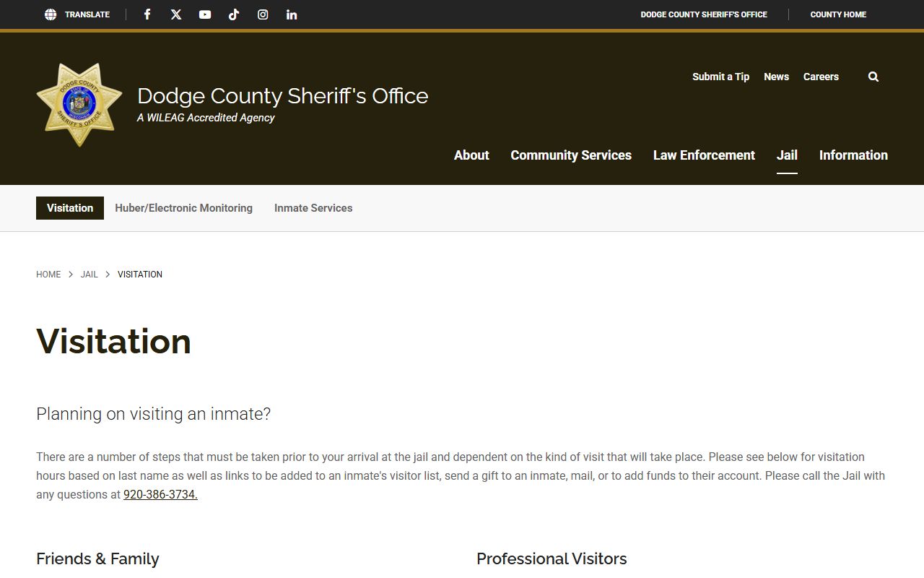This screenshot has height=578, width=924.
Task: Click the Visitation page heading
Action: pyautogui.click(x=113, y=341)
